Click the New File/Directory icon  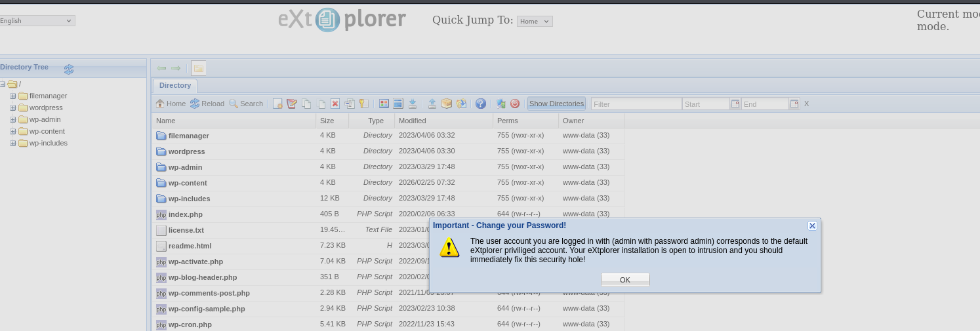277,104
